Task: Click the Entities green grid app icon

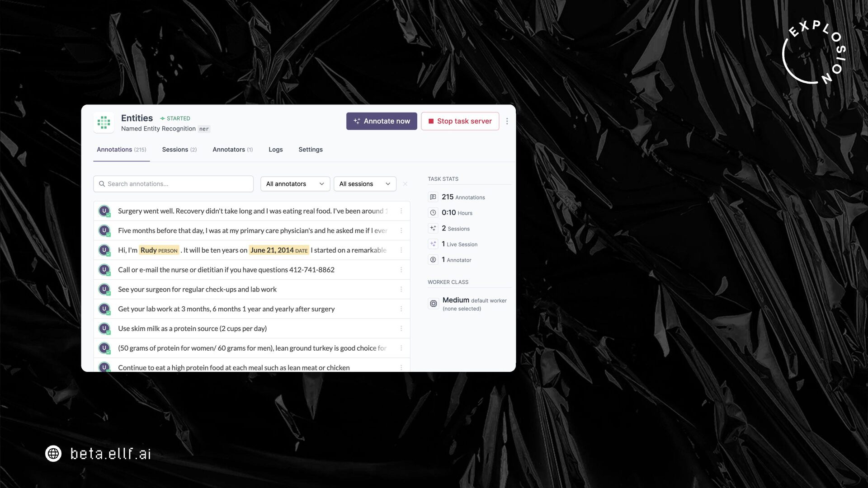Action: [104, 122]
